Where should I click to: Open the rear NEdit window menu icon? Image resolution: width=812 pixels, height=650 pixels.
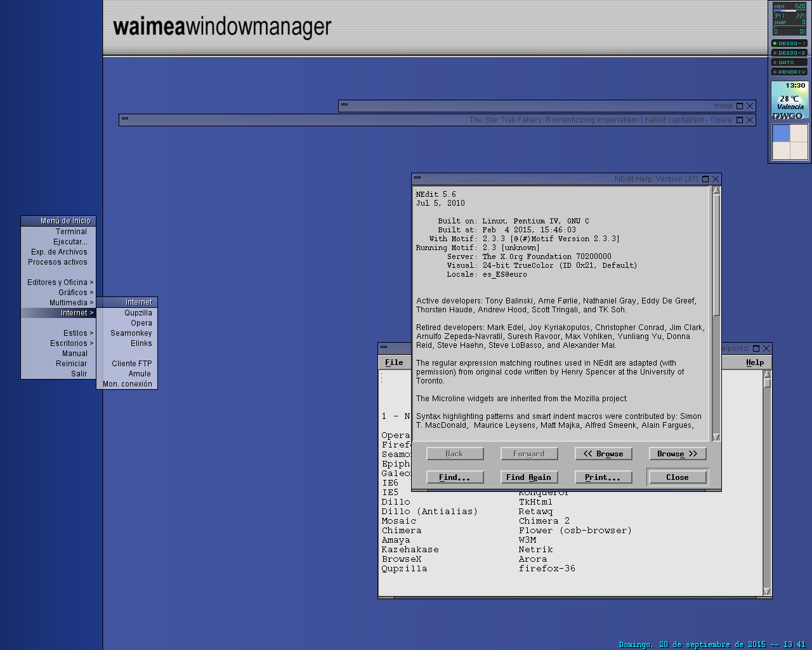pos(384,347)
